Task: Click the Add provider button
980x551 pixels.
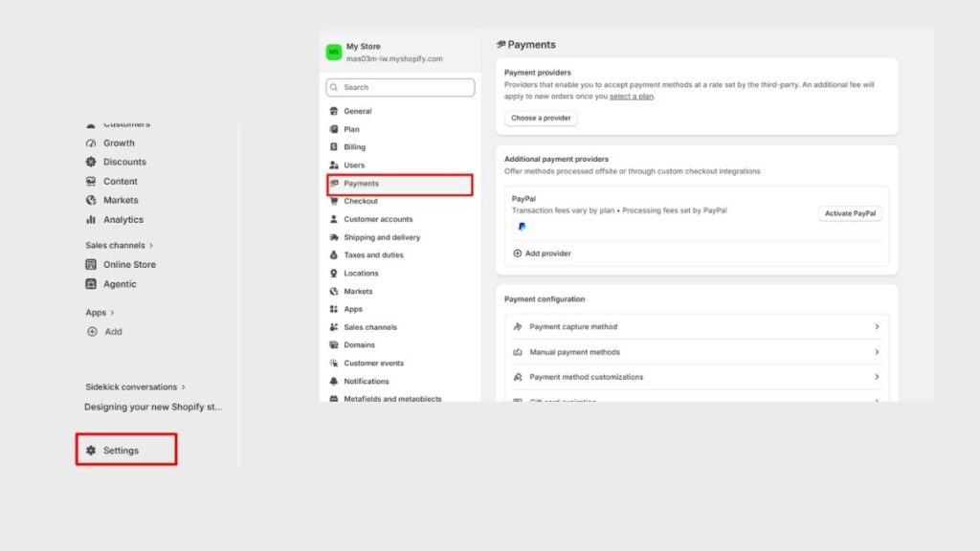Action: 542,253
